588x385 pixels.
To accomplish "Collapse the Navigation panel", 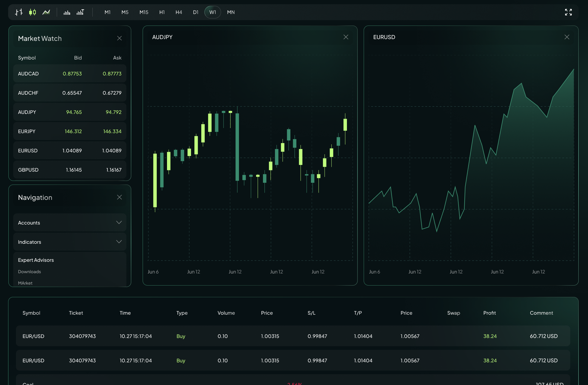I will coord(119,197).
